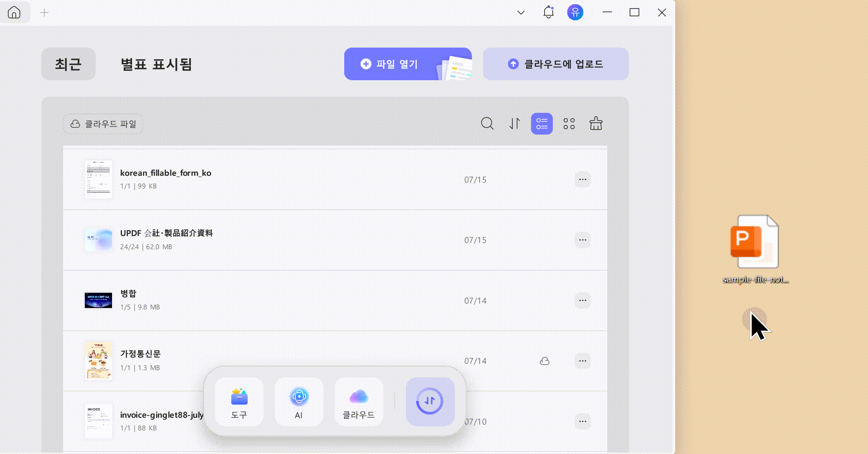Open the AI assistant
This screenshot has height=454, width=868.
(299, 402)
